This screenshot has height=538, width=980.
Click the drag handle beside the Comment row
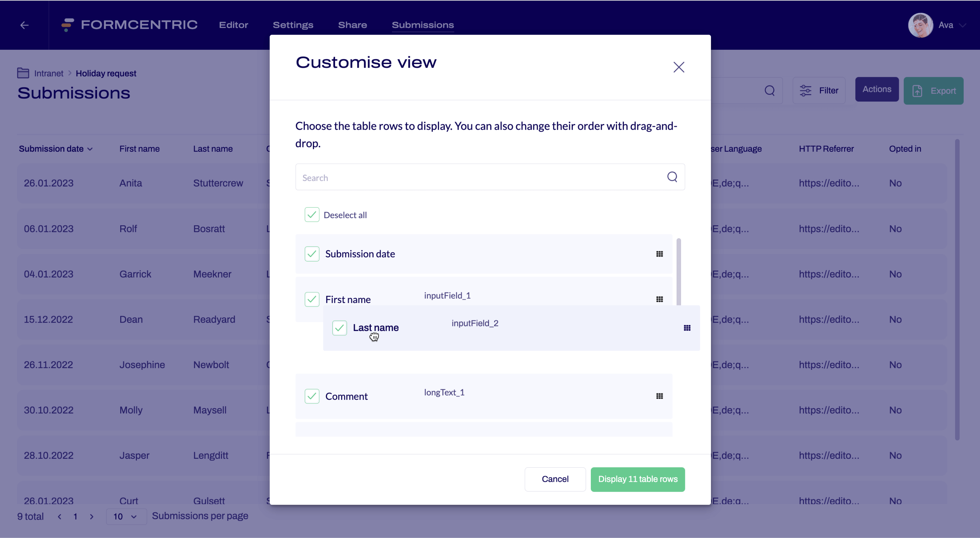tap(660, 396)
